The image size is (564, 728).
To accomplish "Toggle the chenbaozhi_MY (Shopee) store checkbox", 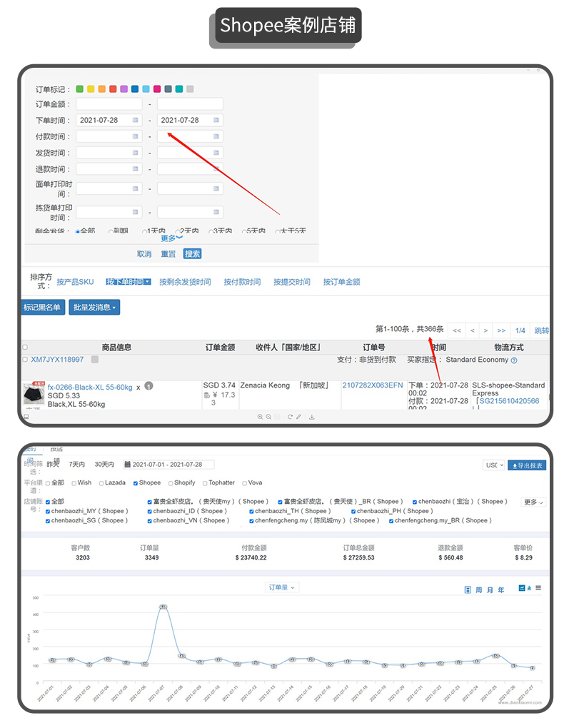I will 49,511.
